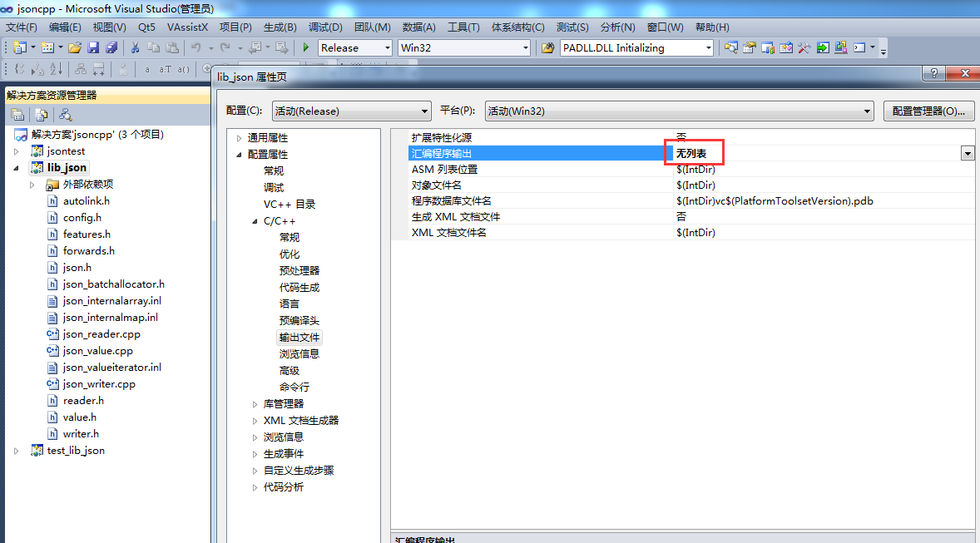
Task: Collapse the 配置属性 tree node
Action: click(239, 155)
